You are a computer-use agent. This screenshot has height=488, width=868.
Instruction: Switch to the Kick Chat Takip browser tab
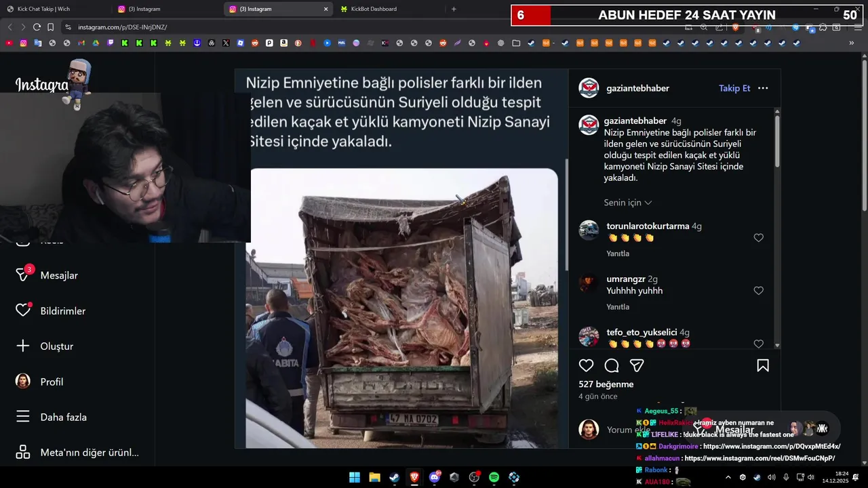(55, 9)
